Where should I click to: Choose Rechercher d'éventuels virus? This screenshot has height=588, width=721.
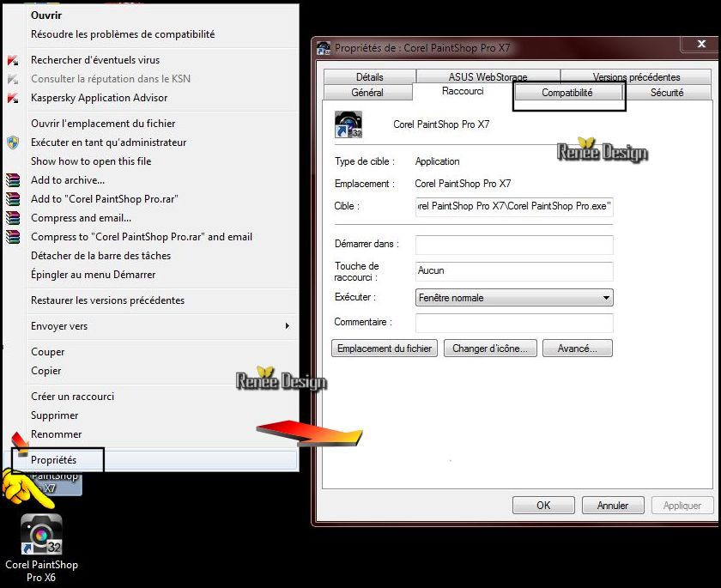tap(95, 60)
